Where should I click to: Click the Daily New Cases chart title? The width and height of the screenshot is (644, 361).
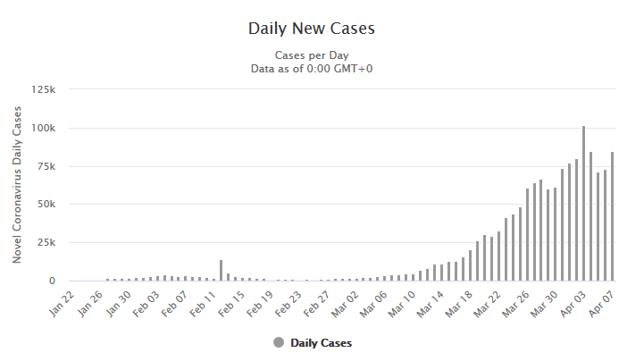[x=311, y=29]
